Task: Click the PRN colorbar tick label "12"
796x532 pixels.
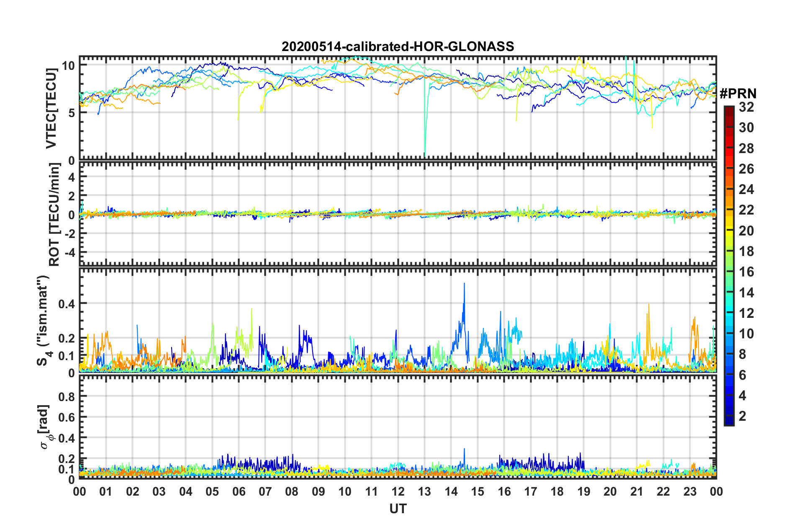Action: pos(747,313)
